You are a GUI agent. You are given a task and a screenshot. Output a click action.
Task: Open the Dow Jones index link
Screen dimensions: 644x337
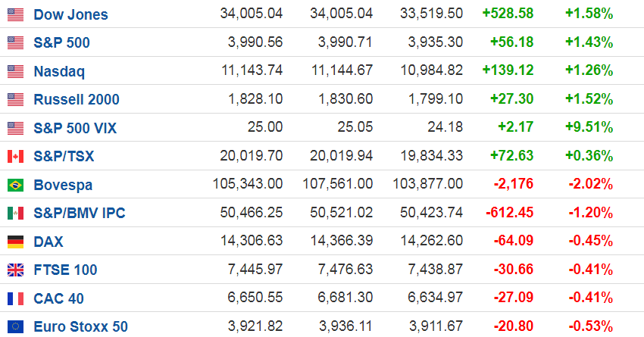tap(70, 14)
